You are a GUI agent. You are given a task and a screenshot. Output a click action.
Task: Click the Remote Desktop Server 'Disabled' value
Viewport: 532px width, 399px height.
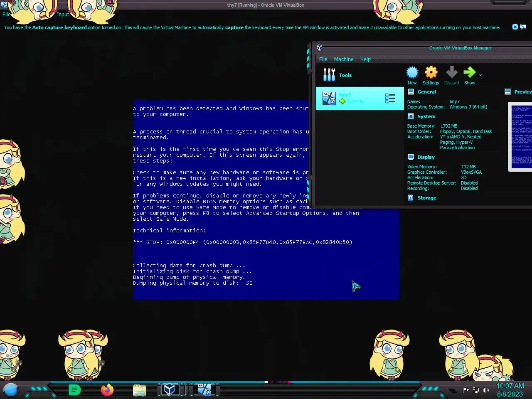469,183
